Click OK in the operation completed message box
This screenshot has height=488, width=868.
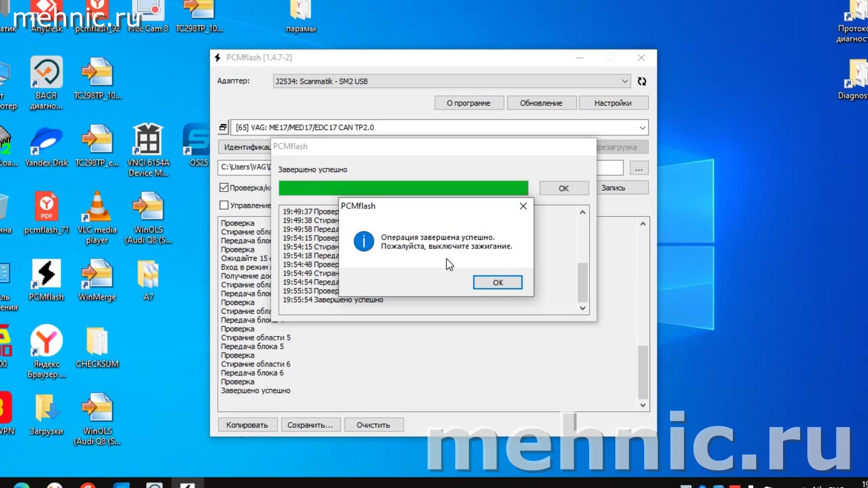pos(498,282)
